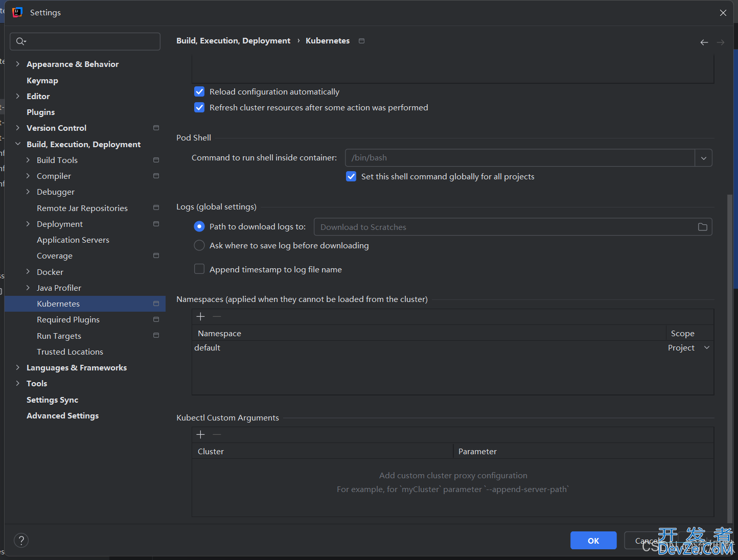Click project settings icon on Build Tools row
Viewport: 738px width, 560px height.
pos(156,160)
